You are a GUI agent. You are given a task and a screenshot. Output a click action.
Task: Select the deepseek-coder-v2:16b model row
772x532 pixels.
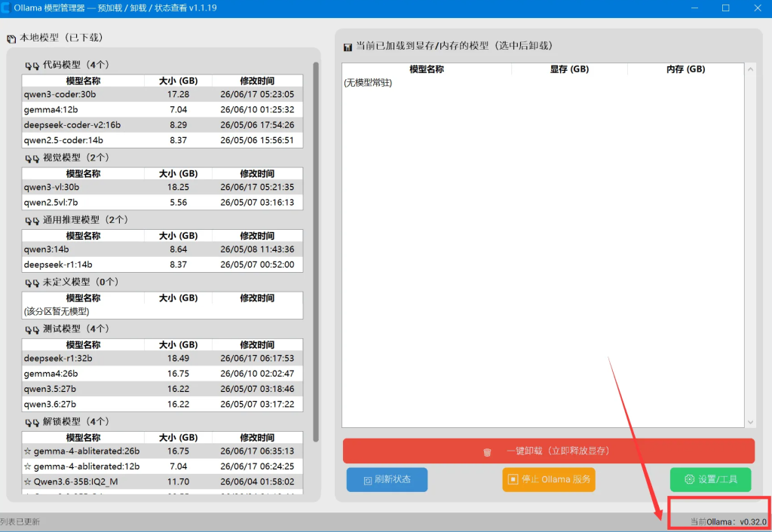pos(163,125)
